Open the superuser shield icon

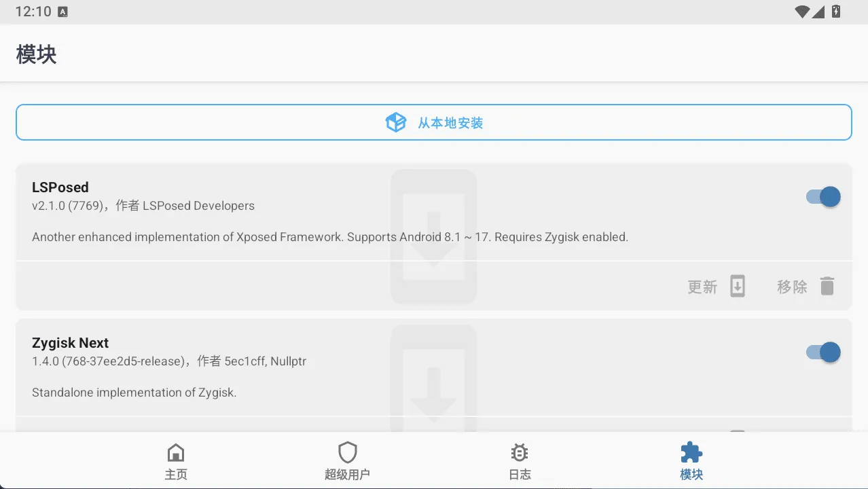coord(348,452)
